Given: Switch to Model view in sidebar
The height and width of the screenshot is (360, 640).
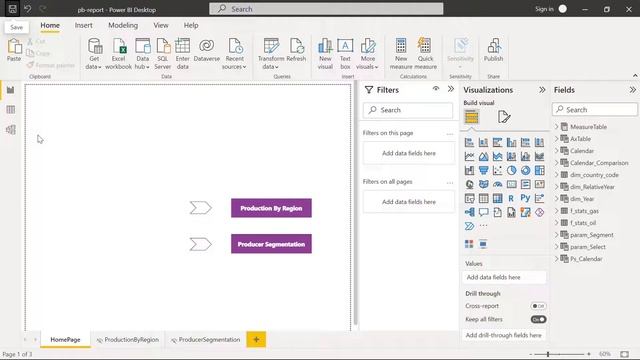Looking at the screenshot, I should 11,129.
